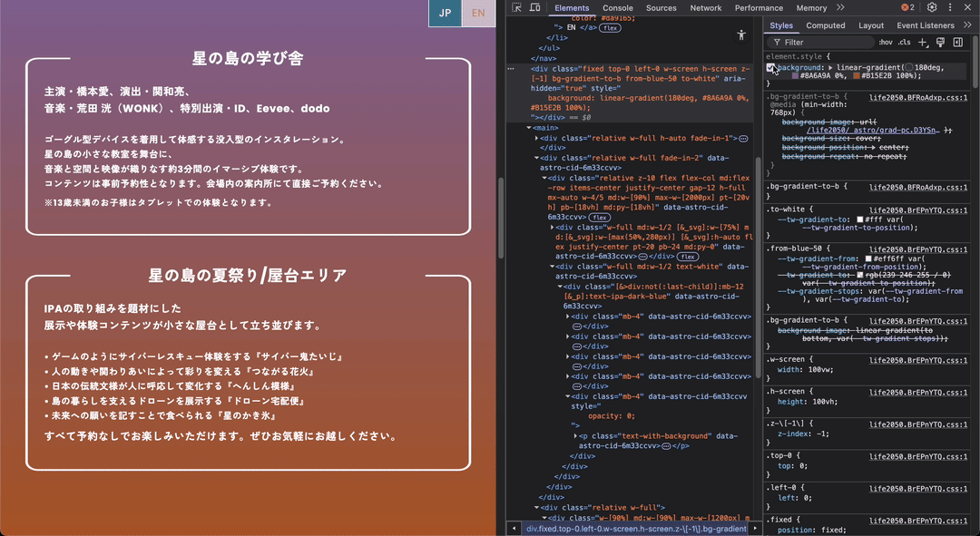Switch to the Console tab
This screenshot has height=536, width=980.
pyautogui.click(x=618, y=8)
